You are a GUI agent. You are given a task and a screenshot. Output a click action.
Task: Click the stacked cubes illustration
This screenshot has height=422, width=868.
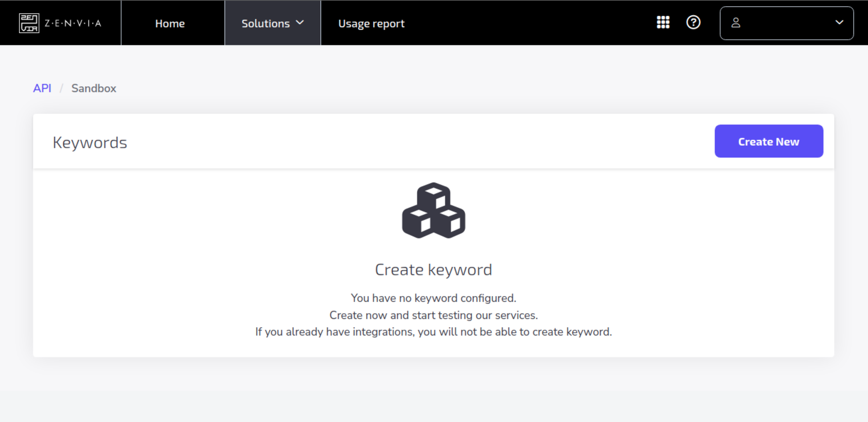(x=433, y=211)
